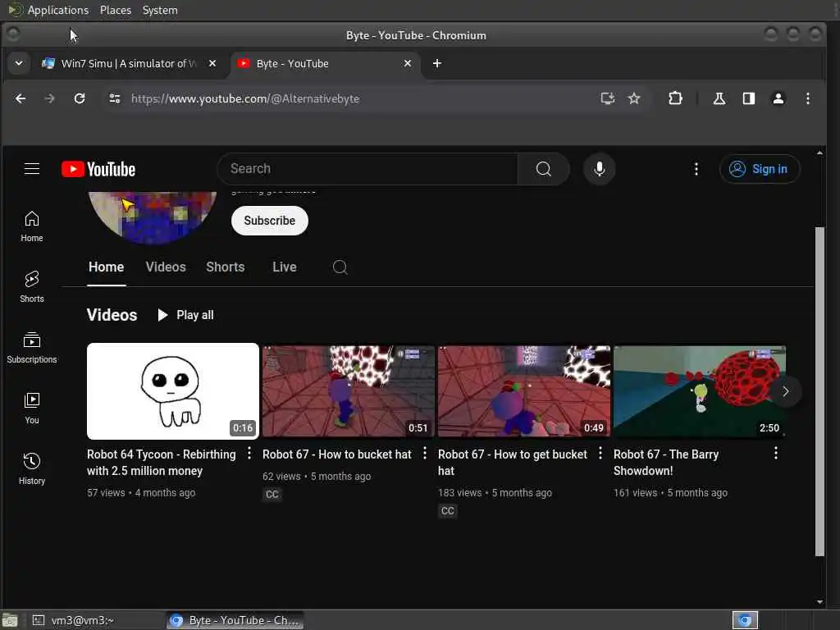Search within the channel using magnifier icon
The image size is (840, 630).
pyautogui.click(x=340, y=267)
